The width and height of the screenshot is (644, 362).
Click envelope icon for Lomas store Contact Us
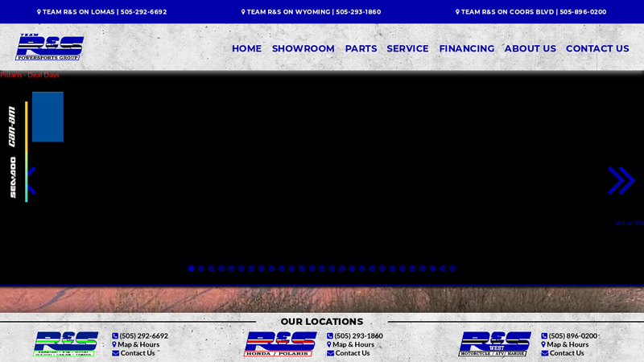pyautogui.click(x=115, y=353)
